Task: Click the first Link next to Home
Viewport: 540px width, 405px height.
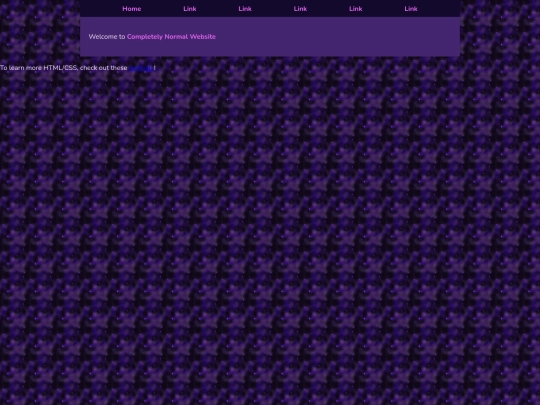Action: [x=190, y=9]
